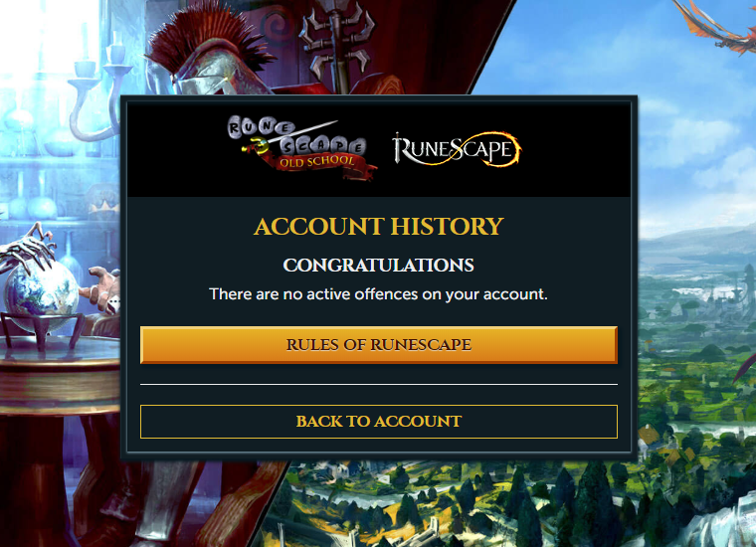Viewport: 756px width, 547px height.
Task: Open the Rules of RuneScape button
Action: [x=378, y=344]
